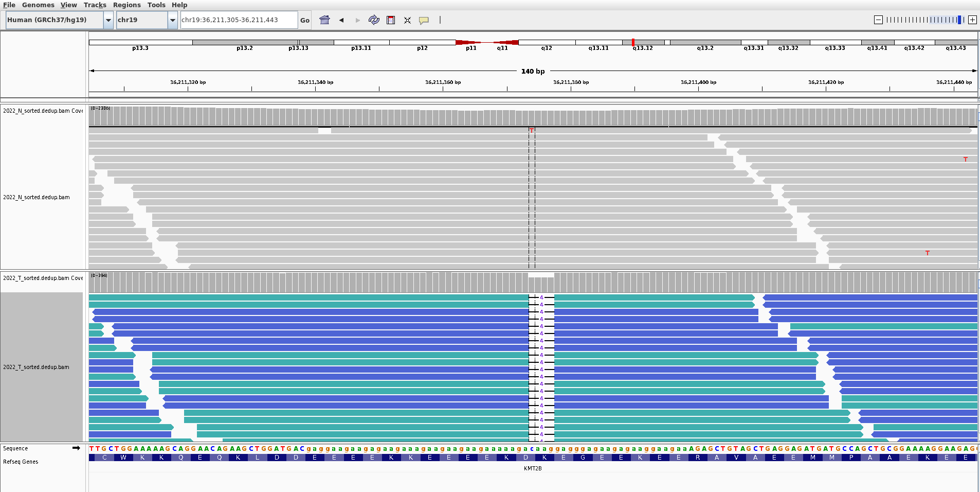Refresh the view with the reload icon
980x492 pixels.
[374, 20]
